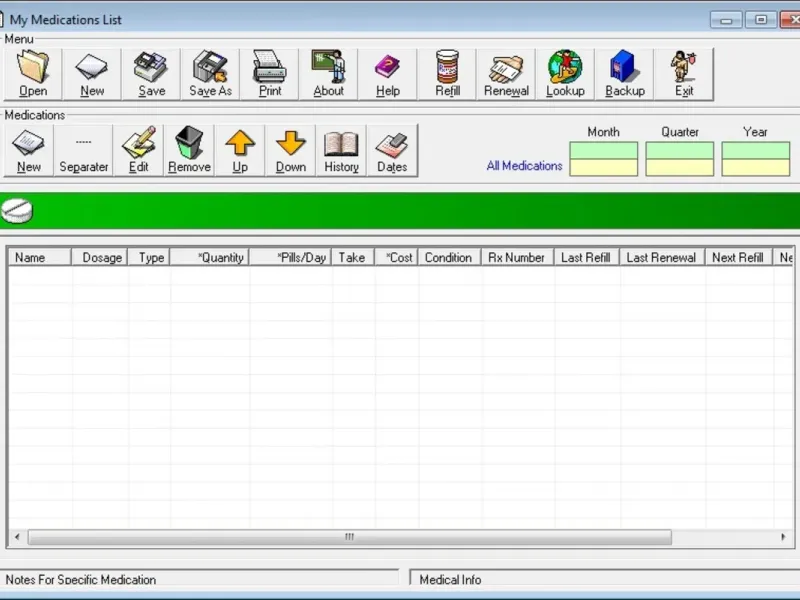Open the Dates tool
This screenshot has width=800, height=600.
click(x=392, y=151)
